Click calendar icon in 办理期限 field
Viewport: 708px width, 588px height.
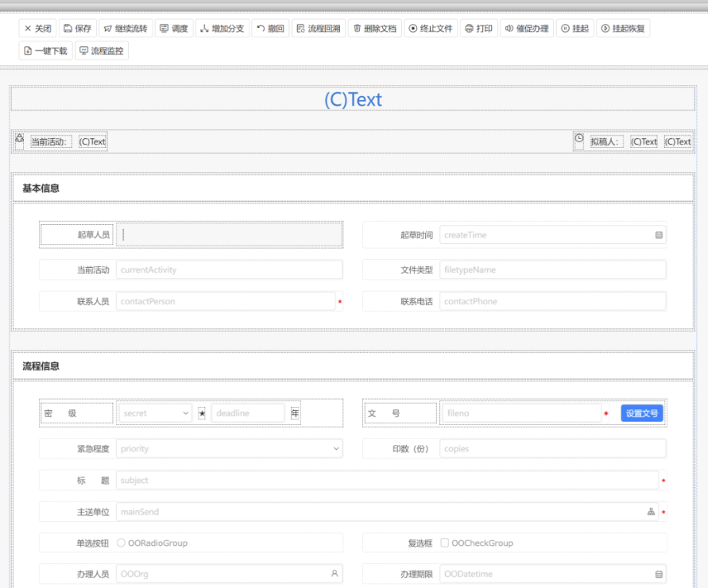coord(659,574)
